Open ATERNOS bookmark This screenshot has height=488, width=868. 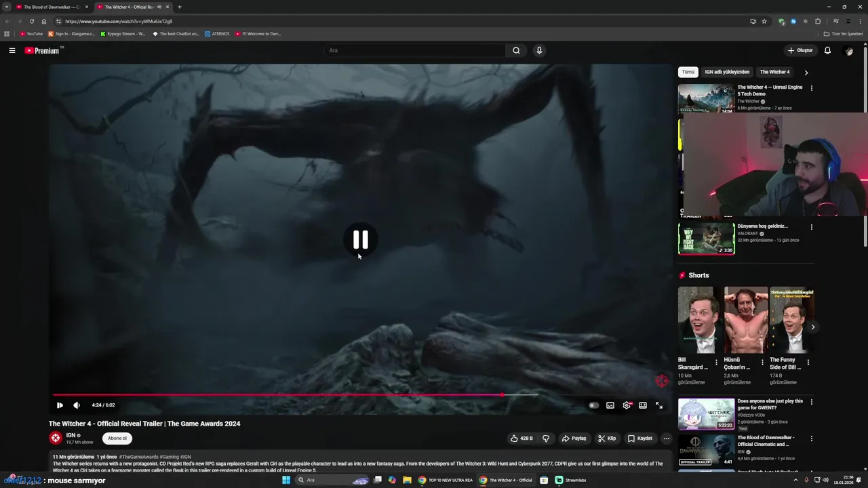click(217, 33)
